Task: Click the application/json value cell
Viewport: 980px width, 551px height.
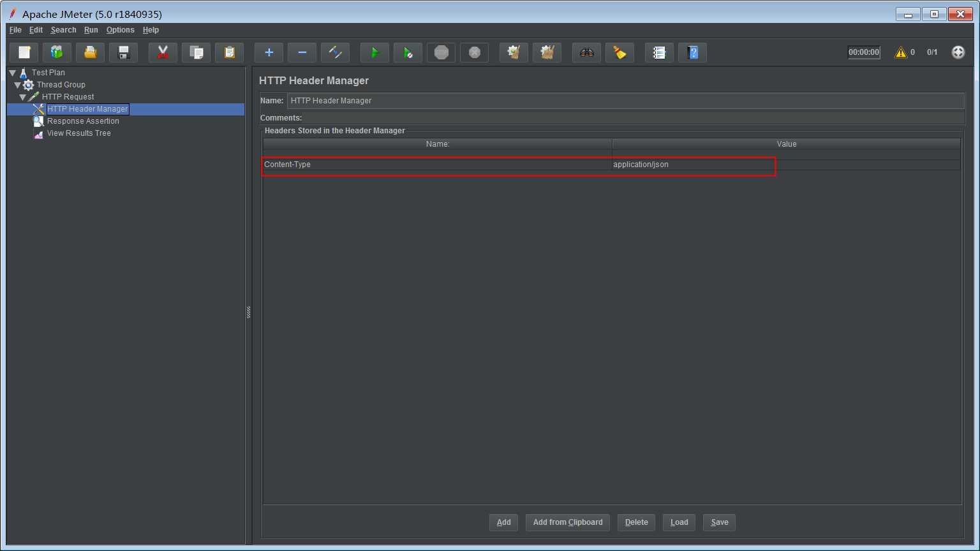Action: click(x=786, y=165)
